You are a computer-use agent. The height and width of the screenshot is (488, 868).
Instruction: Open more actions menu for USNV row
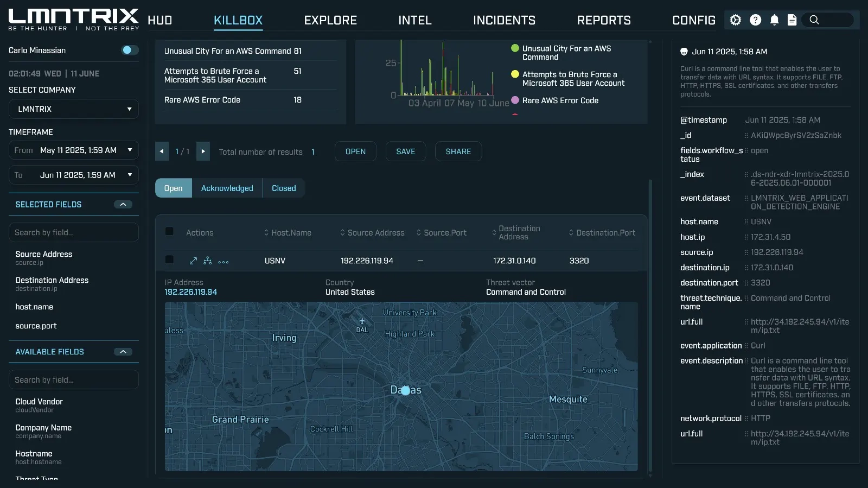pyautogui.click(x=224, y=262)
